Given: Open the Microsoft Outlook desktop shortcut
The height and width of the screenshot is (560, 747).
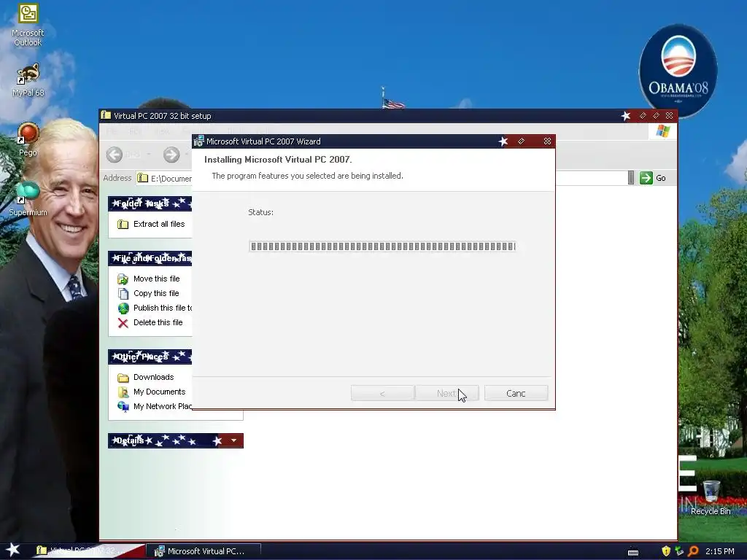Looking at the screenshot, I should point(28,25).
